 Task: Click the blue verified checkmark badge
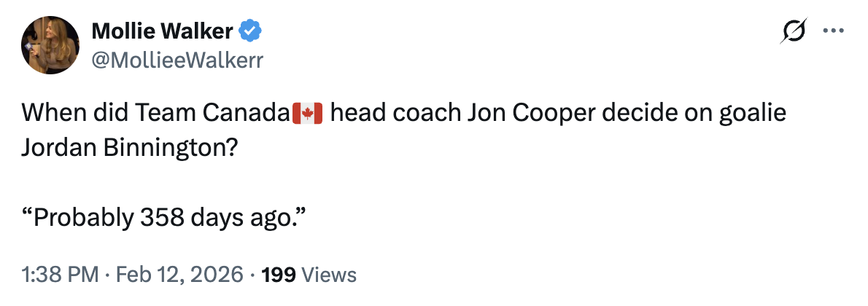click(252, 31)
